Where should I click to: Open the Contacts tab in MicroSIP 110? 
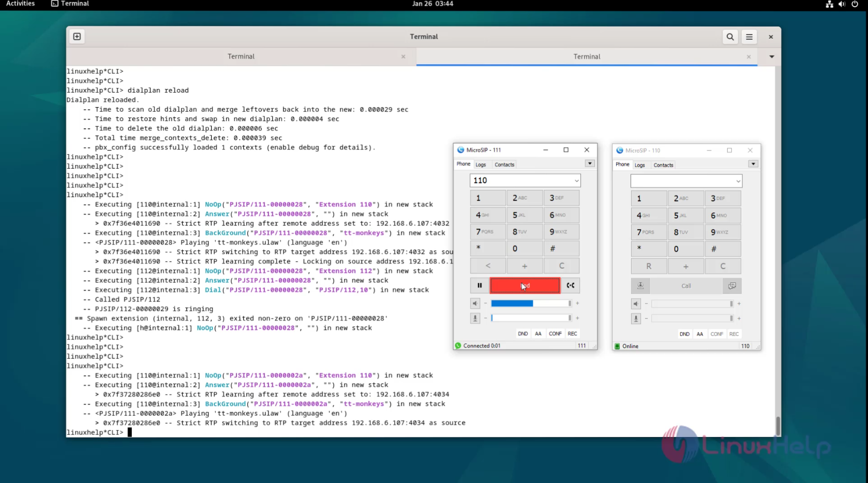pyautogui.click(x=663, y=165)
